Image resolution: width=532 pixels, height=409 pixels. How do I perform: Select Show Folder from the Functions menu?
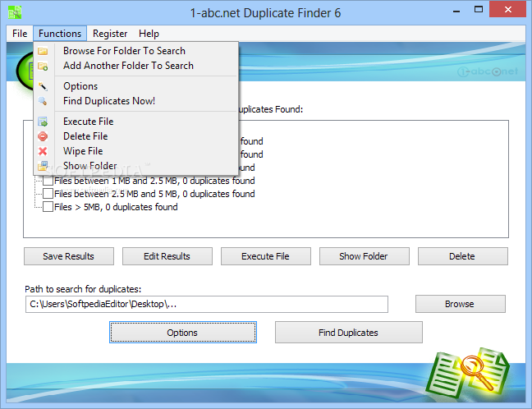[x=135, y=166]
